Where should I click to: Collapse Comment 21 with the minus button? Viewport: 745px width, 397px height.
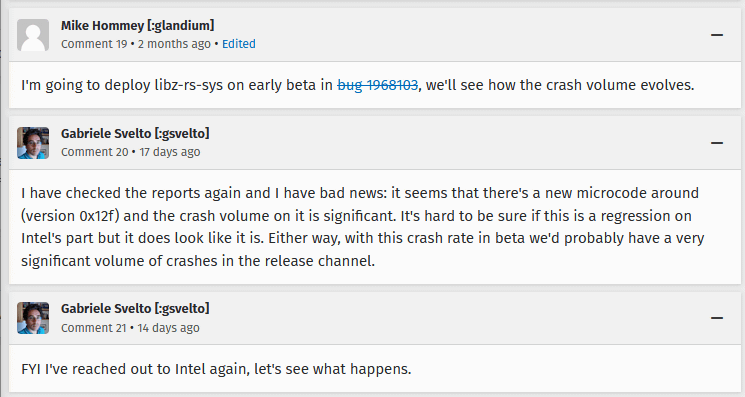(x=716, y=318)
